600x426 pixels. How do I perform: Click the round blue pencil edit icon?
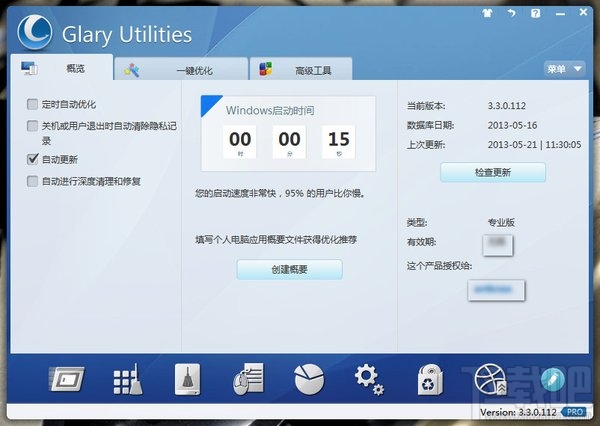point(553,379)
